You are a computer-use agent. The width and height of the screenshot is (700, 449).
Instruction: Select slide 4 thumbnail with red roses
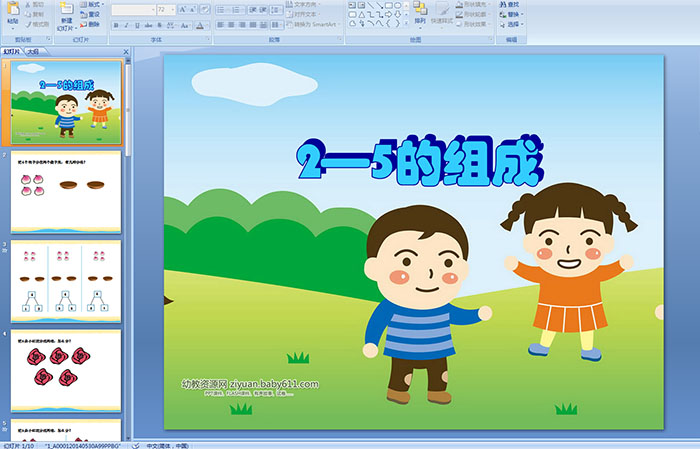(x=66, y=370)
